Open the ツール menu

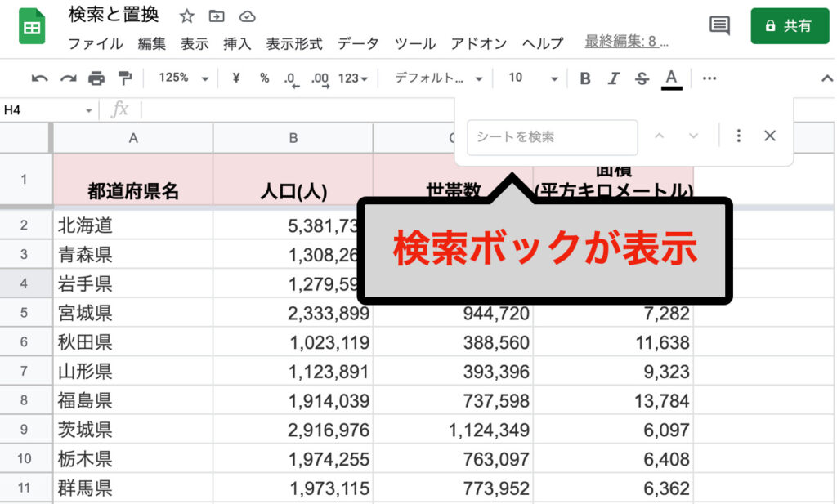click(414, 43)
